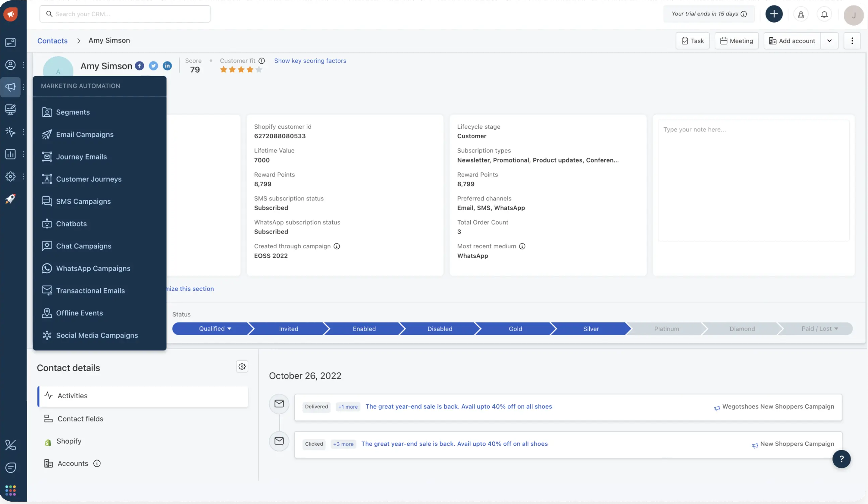
Task: Navigate to Email Campaigns
Action: (x=85, y=135)
